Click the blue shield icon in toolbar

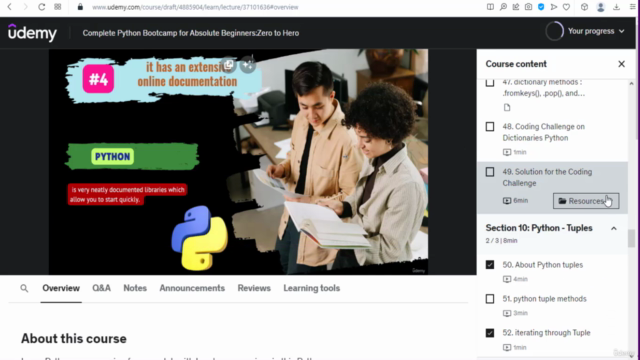[541, 7]
